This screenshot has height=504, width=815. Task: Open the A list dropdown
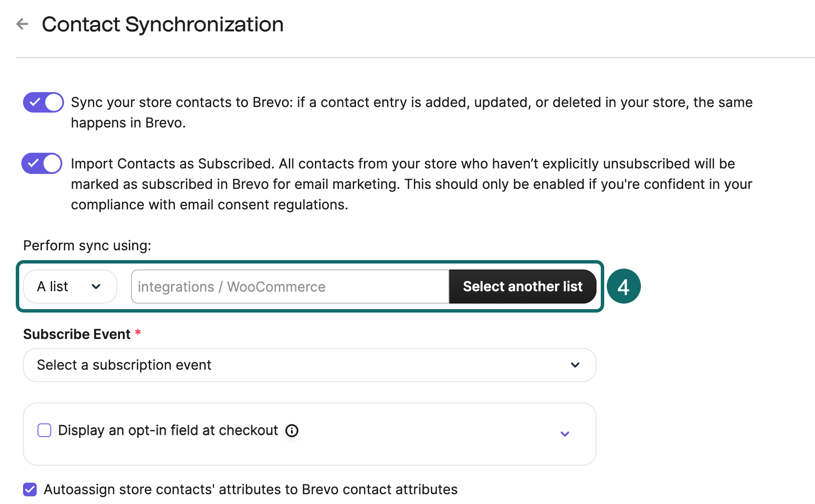pos(70,287)
